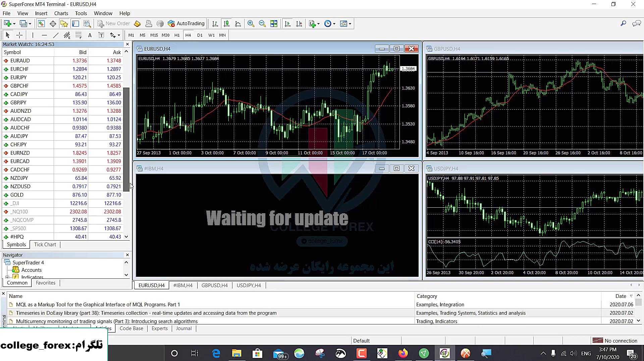Select the Fibonacci retracement tool
The image size is (644, 361).
pyautogui.click(x=78, y=35)
